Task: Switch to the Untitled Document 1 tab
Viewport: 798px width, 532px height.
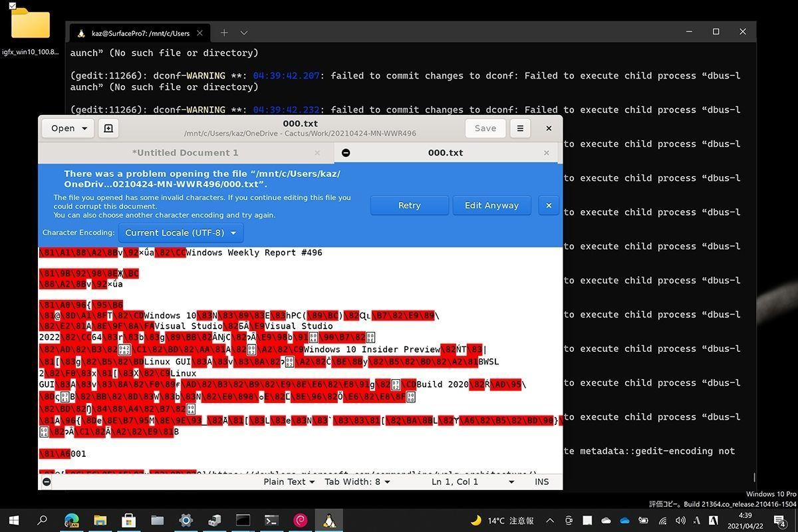Action: (186, 153)
